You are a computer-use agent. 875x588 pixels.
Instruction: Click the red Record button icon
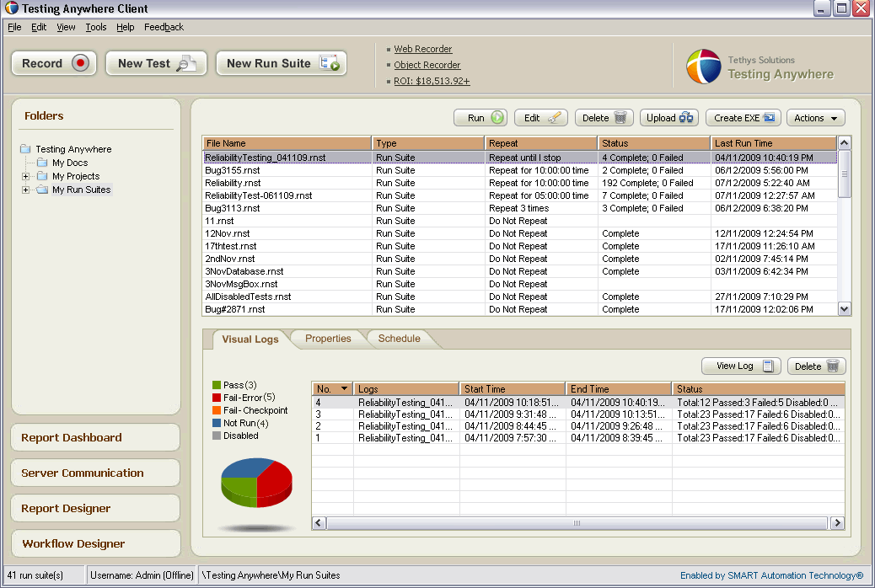coord(81,63)
